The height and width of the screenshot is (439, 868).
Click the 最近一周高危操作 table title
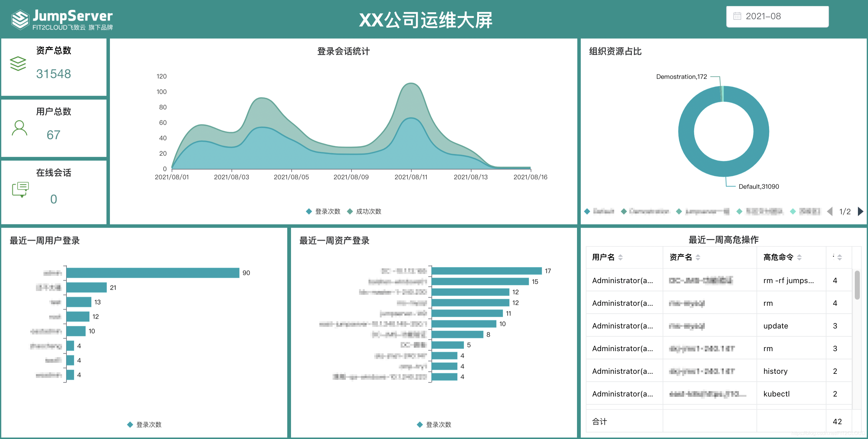point(723,240)
